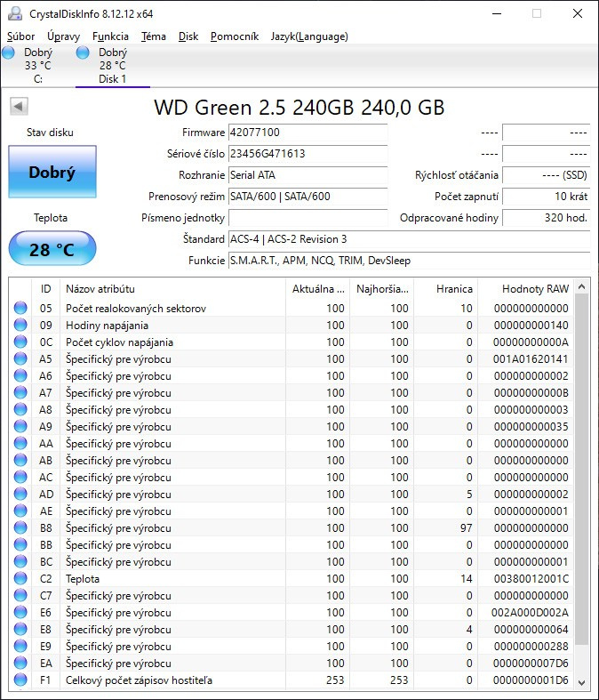Click the Firmware field 42077100
Screen dimensions: 599x700
(307, 133)
